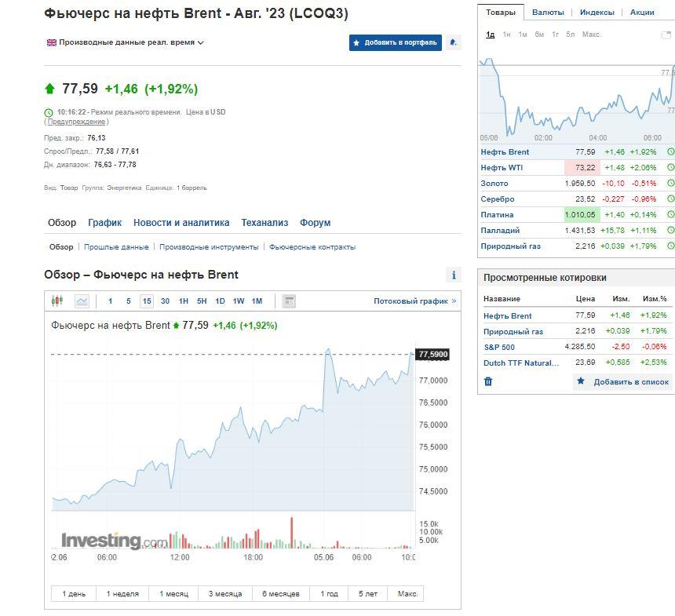Switch to the Валюты tab
Viewport: 675px width, 616px height.
coord(547,13)
